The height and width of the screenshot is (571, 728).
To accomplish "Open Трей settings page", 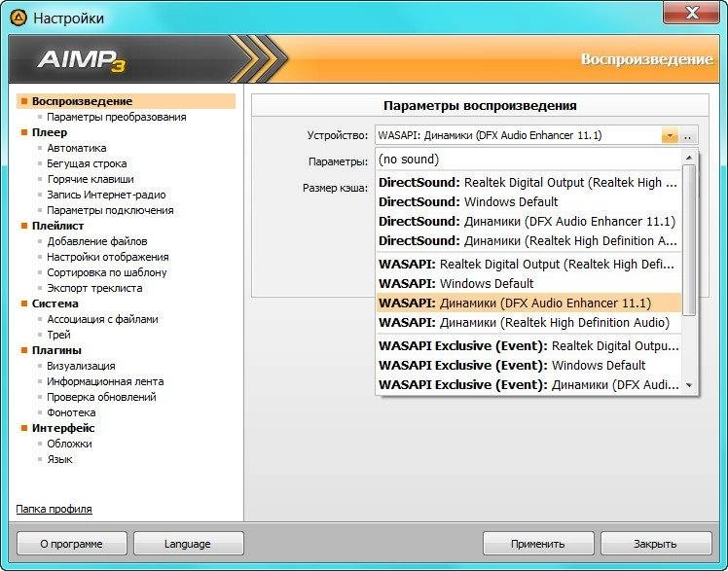I will click(58, 335).
